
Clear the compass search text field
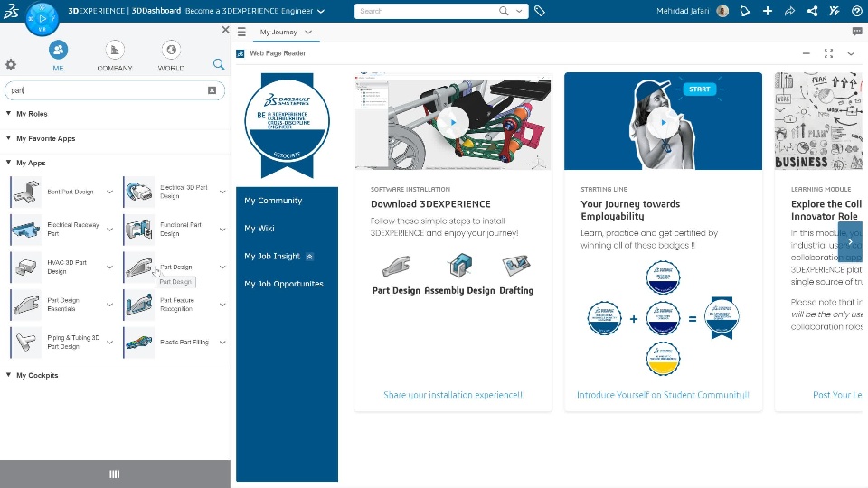click(212, 90)
